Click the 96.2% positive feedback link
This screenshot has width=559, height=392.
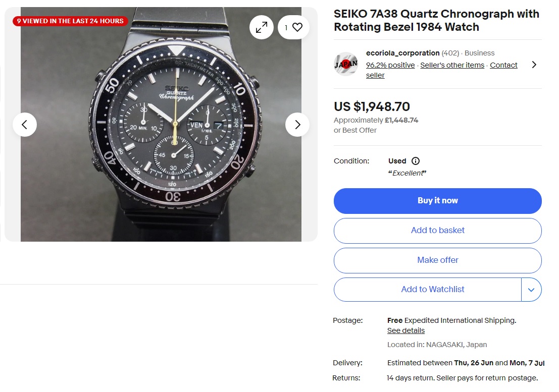point(390,65)
